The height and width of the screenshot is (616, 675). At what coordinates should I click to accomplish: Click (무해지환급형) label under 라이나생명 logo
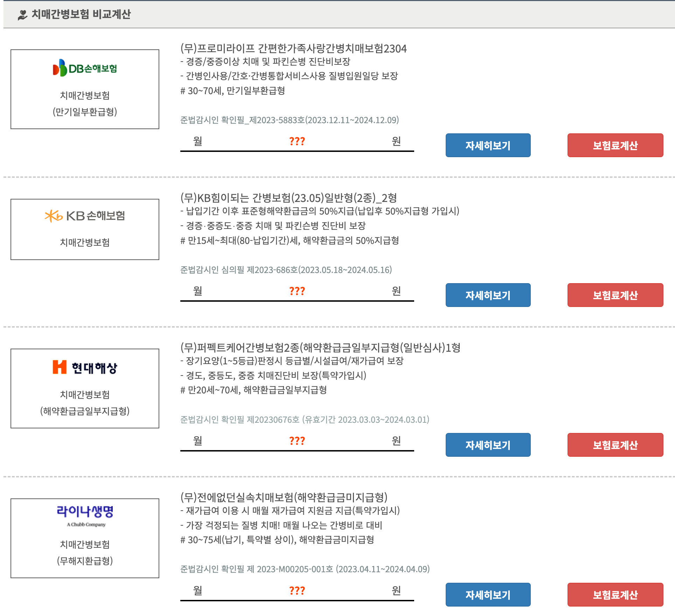tap(85, 561)
